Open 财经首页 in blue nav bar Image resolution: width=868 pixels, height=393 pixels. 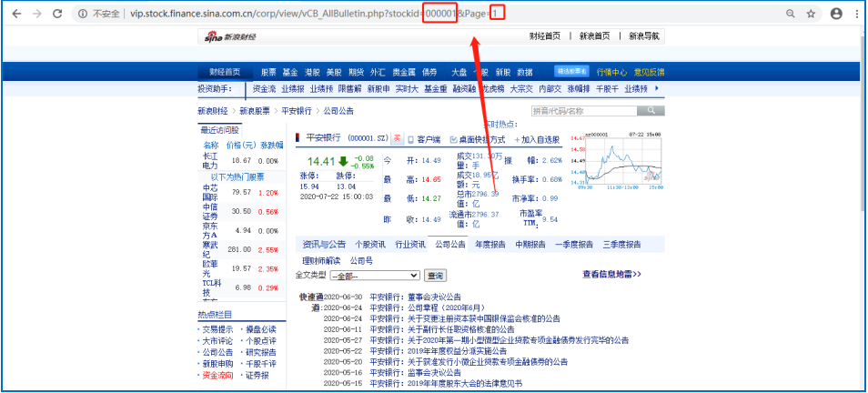coord(225,72)
